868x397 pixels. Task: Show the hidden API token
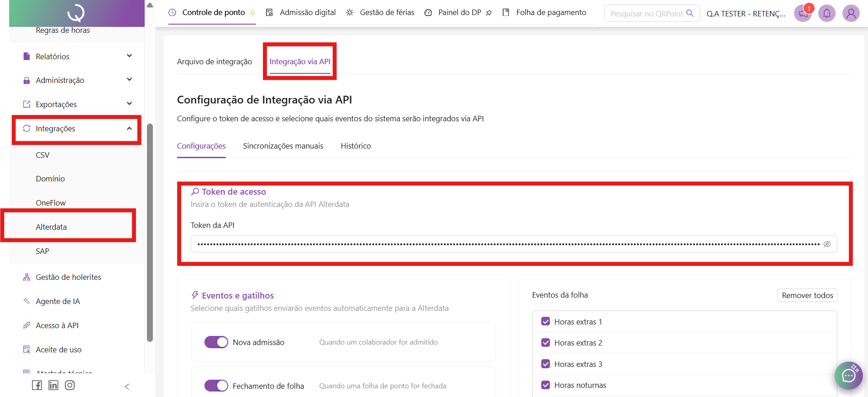[x=827, y=244]
